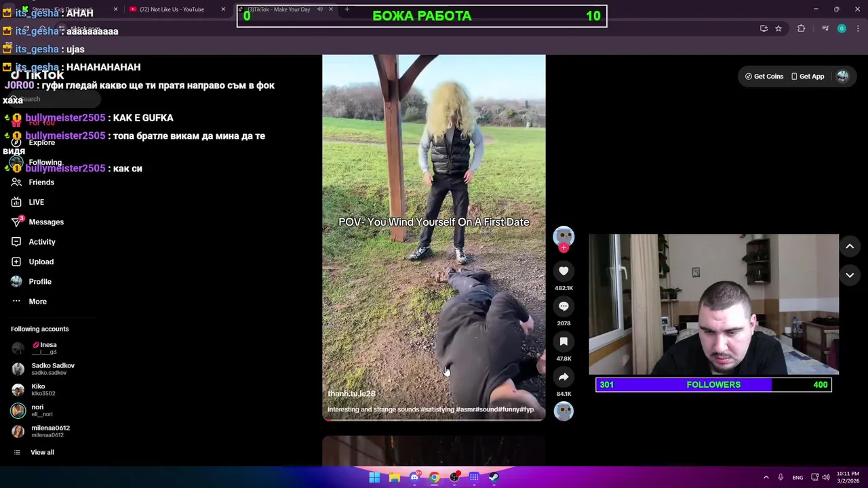The width and height of the screenshot is (868, 488).
Task: Bookmark this page with the star icon
Action: pyautogui.click(x=778, y=28)
